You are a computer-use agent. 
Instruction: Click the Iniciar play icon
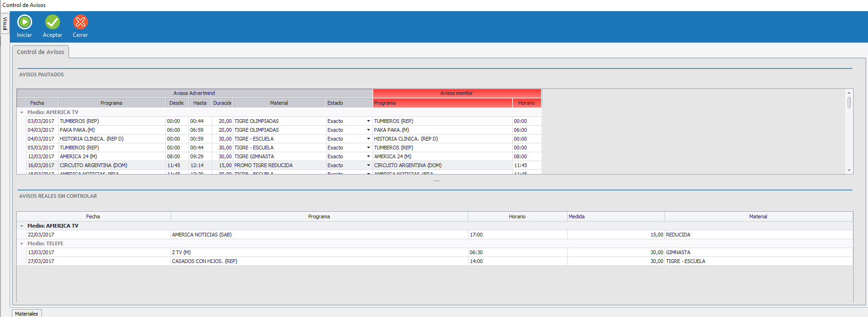[24, 22]
